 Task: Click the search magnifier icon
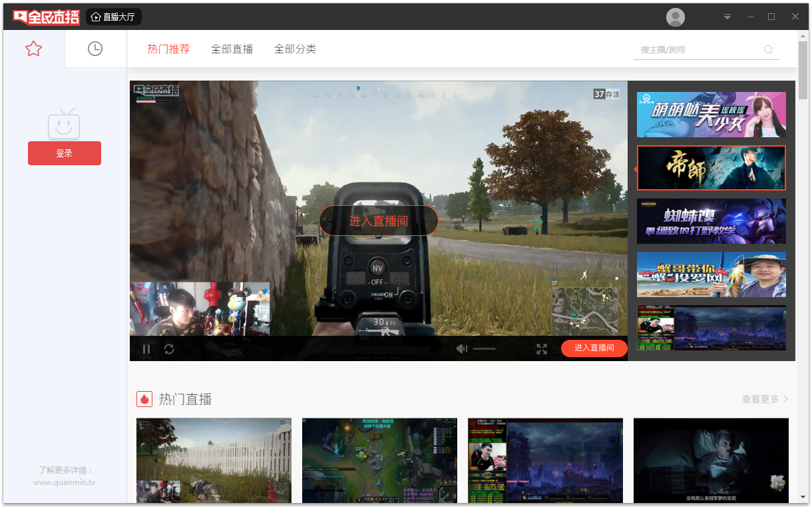coord(768,49)
